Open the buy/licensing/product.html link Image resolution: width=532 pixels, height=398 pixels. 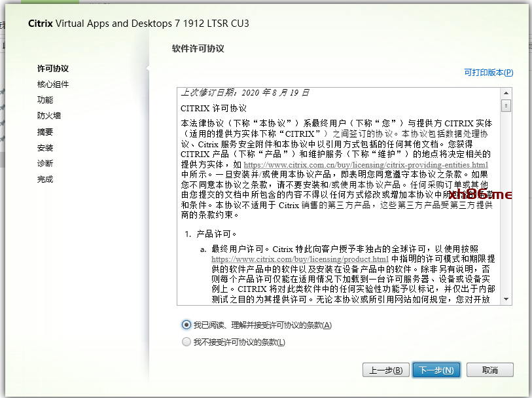(300, 259)
